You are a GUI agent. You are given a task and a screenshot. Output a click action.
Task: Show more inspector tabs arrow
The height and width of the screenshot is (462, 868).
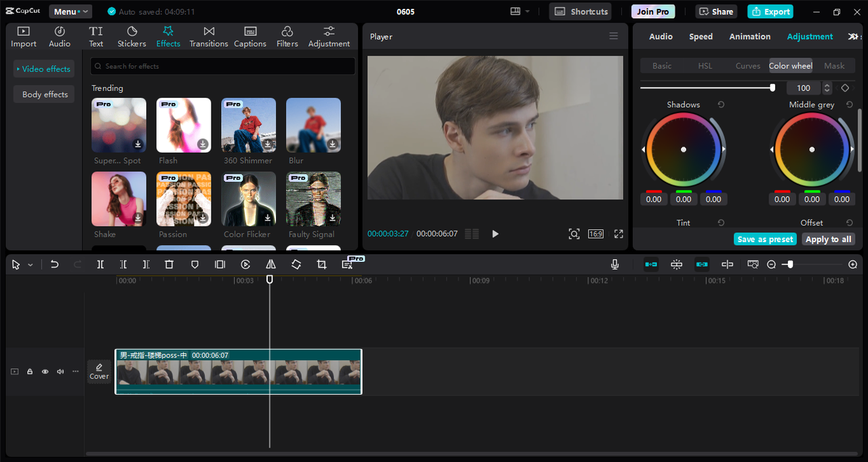[x=854, y=37]
